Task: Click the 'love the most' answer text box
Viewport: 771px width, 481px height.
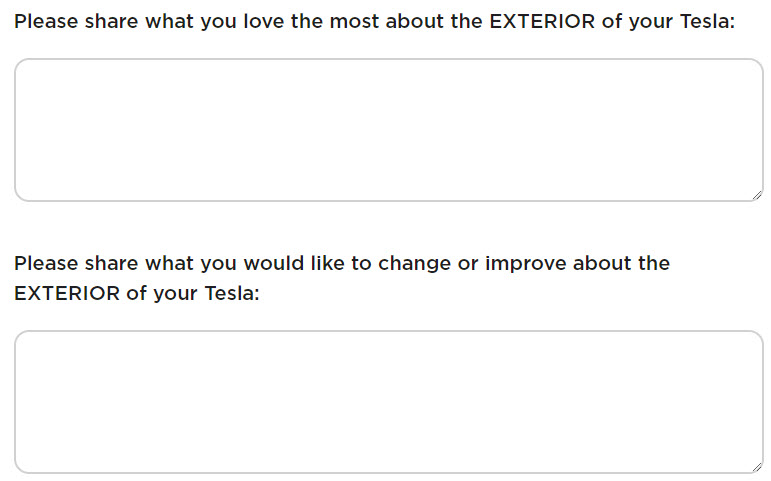Action: click(x=388, y=130)
